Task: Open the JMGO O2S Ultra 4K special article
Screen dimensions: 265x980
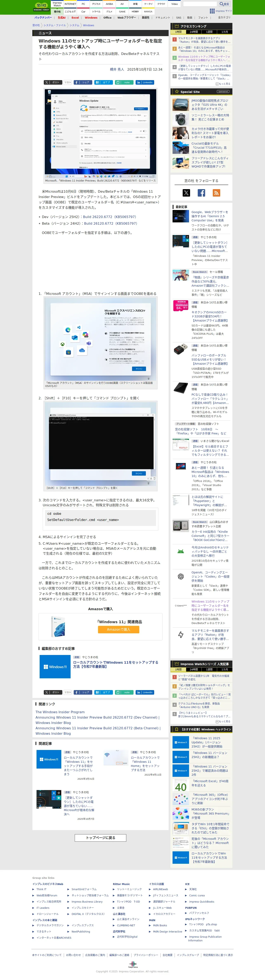Action: (x=210, y=105)
